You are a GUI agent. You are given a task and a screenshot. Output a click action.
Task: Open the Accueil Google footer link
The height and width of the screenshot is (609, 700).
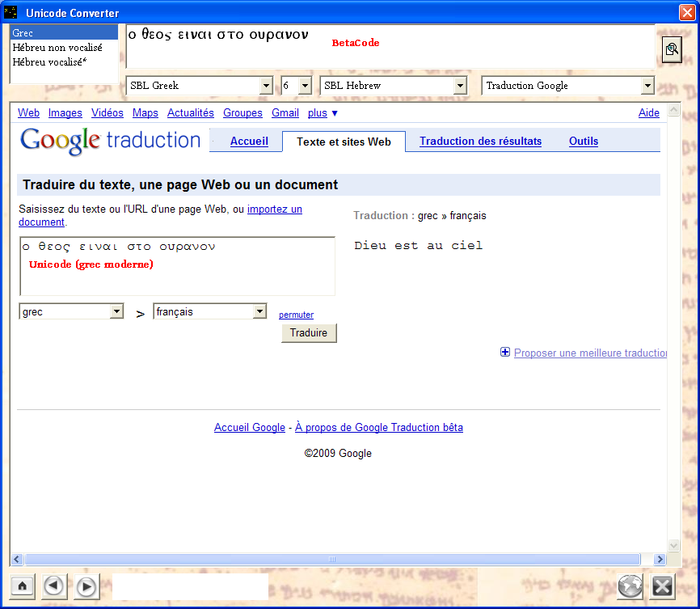250,427
